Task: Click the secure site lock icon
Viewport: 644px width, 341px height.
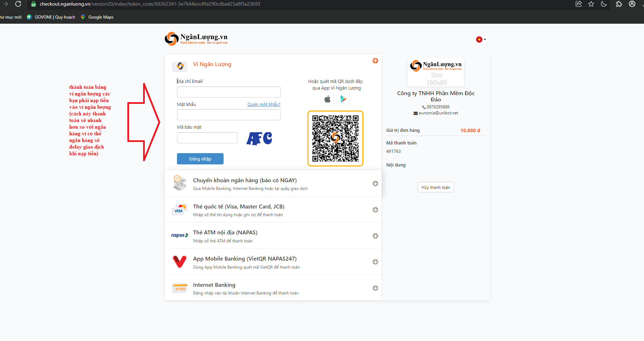Action: coord(34,4)
